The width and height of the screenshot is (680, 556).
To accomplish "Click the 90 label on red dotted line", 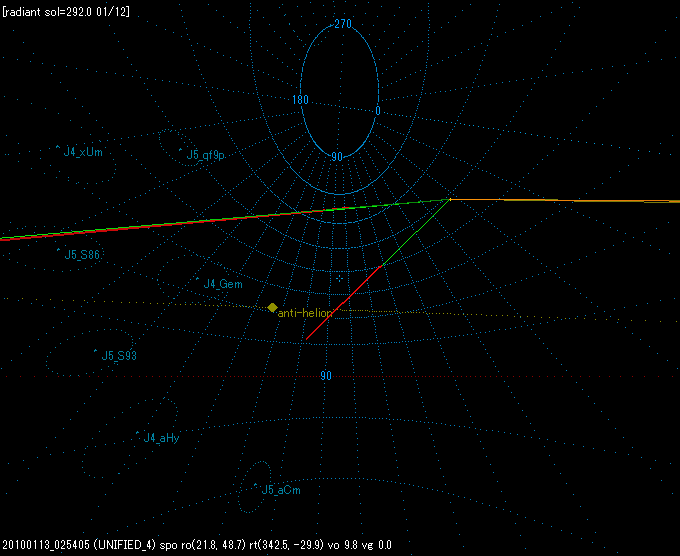I will [x=326, y=376].
